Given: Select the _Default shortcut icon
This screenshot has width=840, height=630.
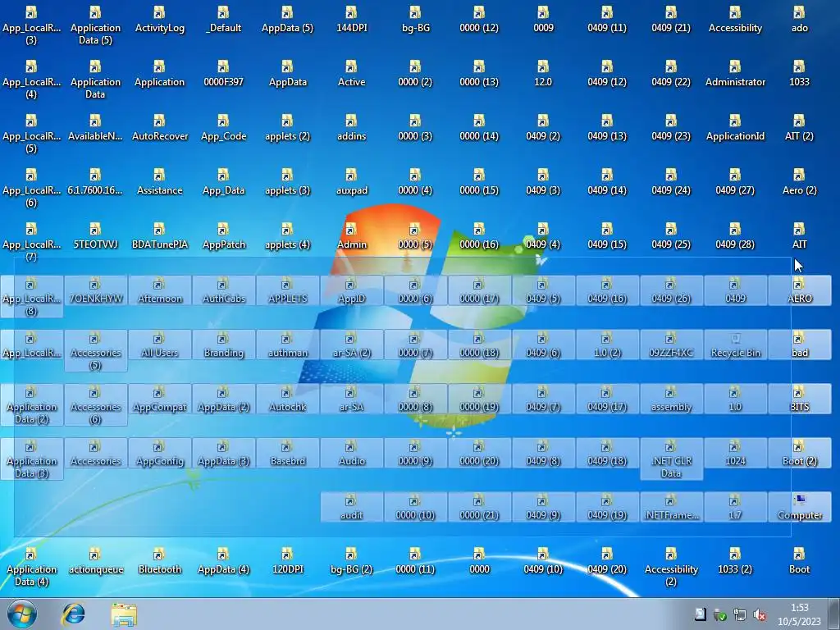Looking at the screenshot, I should click(x=223, y=21).
